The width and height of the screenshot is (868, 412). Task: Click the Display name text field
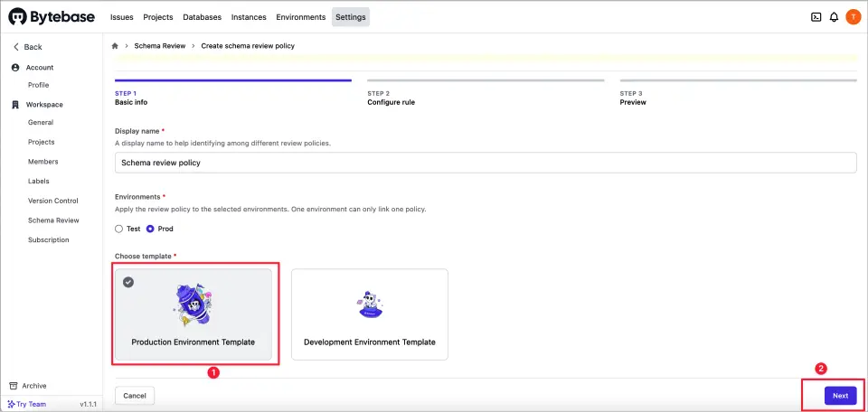point(486,163)
